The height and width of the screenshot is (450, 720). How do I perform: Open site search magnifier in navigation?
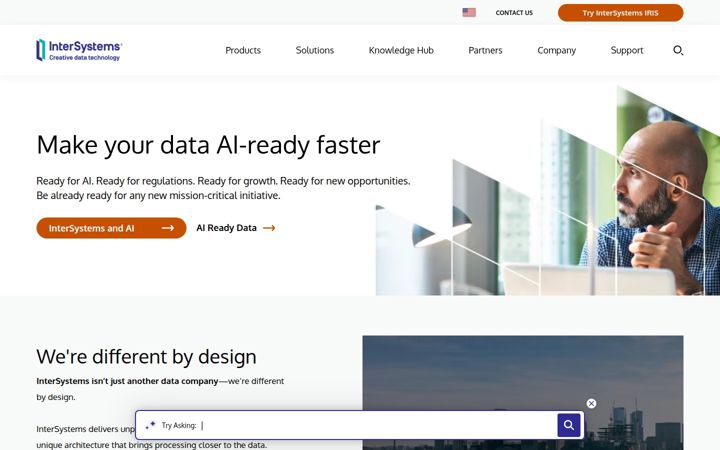[678, 50]
